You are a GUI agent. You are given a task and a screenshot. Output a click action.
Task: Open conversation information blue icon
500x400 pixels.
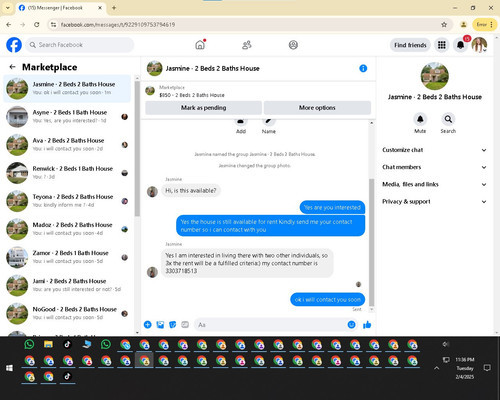pyautogui.click(x=363, y=68)
